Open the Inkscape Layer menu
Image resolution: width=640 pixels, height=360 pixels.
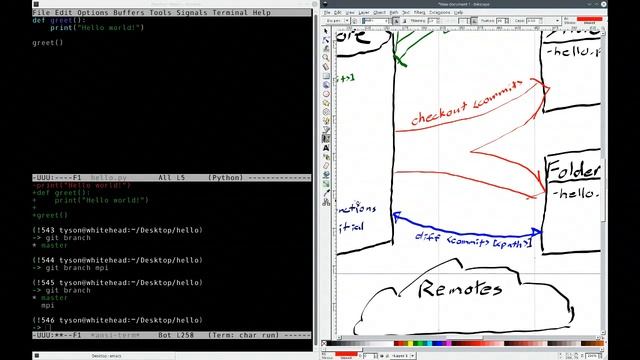tap(364, 13)
